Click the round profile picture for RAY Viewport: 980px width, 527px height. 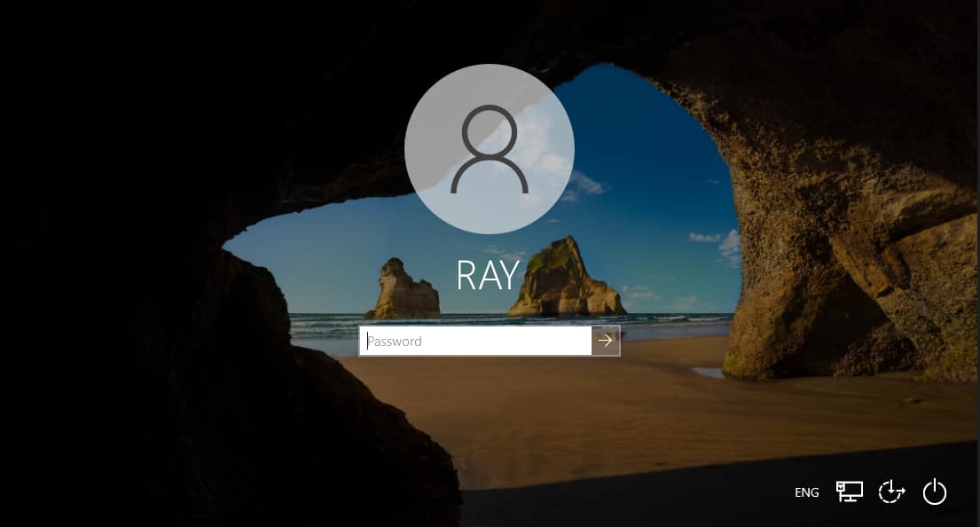point(490,149)
